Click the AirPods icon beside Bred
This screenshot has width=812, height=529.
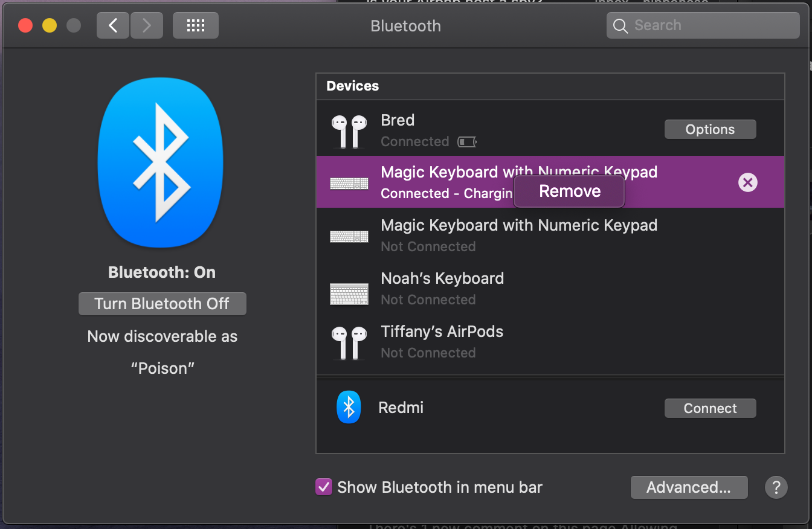pyautogui.click(x=349, y=131)
